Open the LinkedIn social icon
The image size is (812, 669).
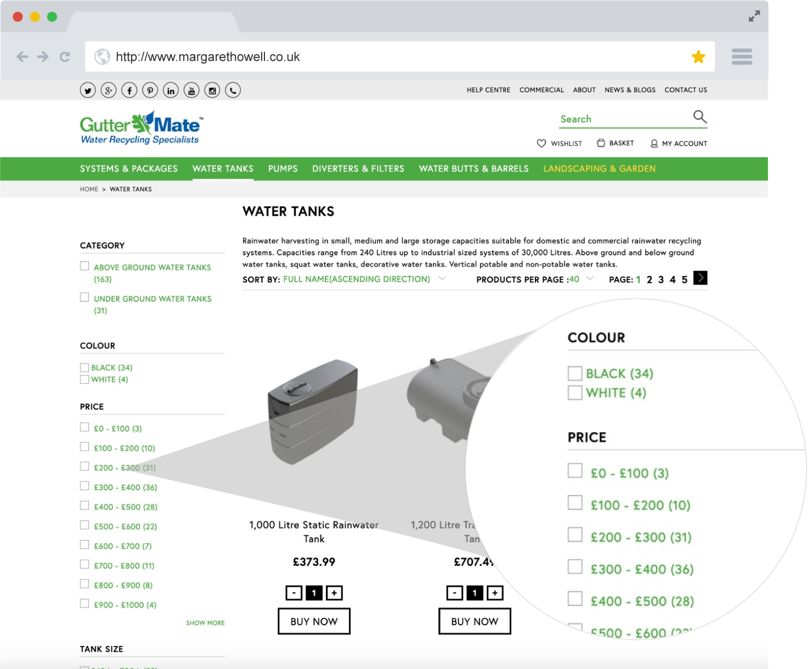point(171,90)
